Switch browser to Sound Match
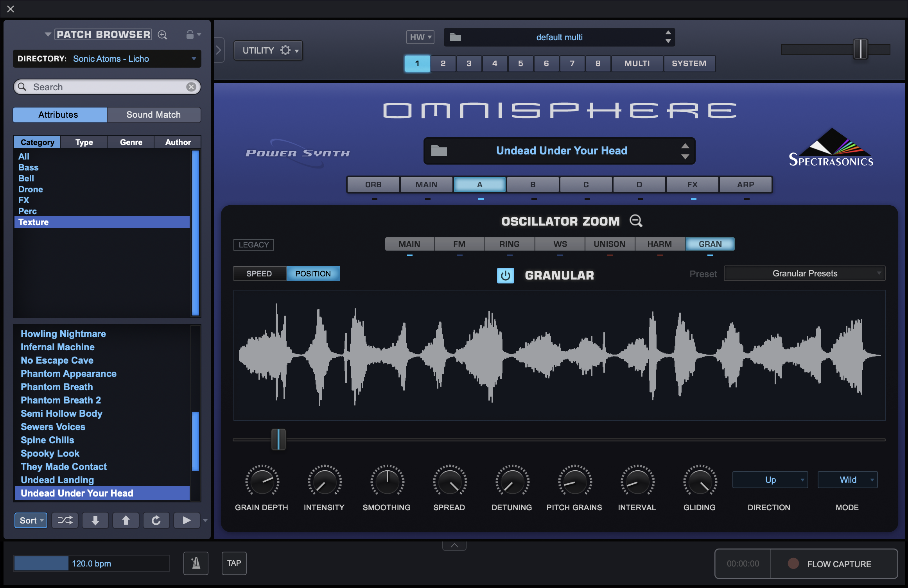This screenshot has height=588, width=908. pyautogui.click(x=154, y=115)
